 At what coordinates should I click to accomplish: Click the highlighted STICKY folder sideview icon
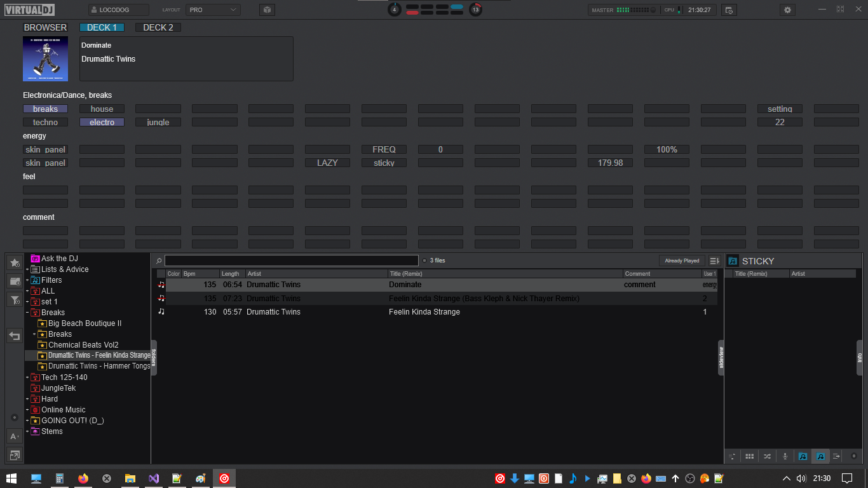[x=820, y=456]
